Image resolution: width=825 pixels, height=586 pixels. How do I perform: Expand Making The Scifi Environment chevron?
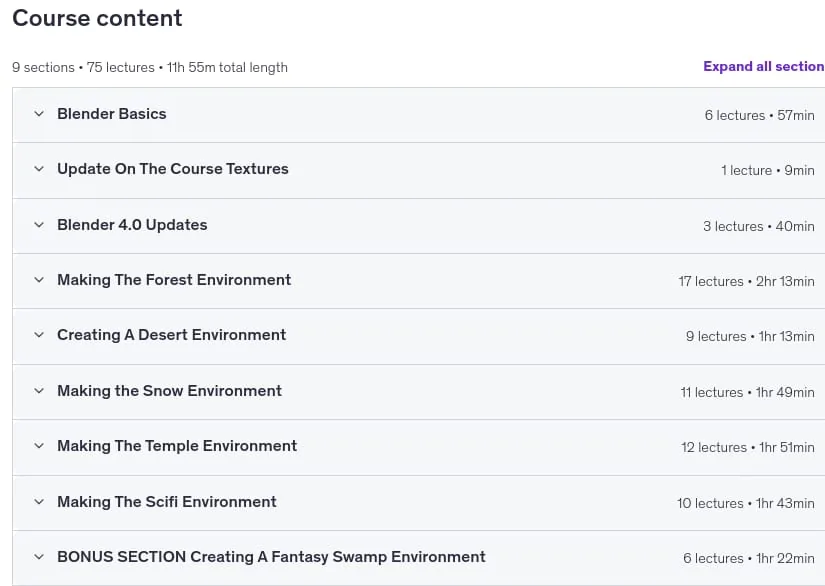pyautogui.click(x=39, y=502)
